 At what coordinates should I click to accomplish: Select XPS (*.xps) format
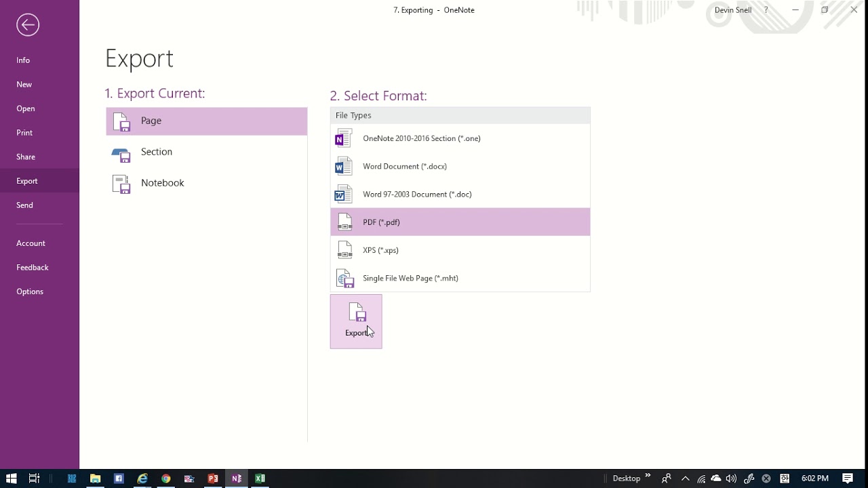(460, 250)
